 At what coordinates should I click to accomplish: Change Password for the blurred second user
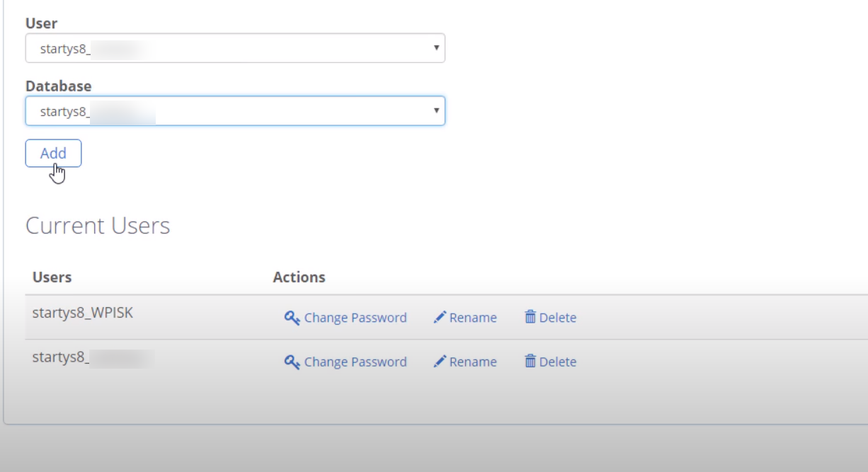[x=346, y=362]
